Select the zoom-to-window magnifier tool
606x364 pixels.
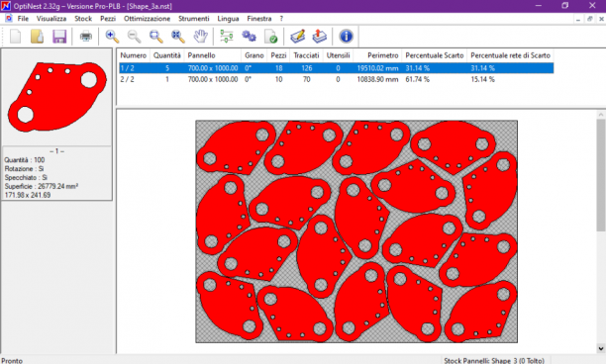(x=156, y=37)
